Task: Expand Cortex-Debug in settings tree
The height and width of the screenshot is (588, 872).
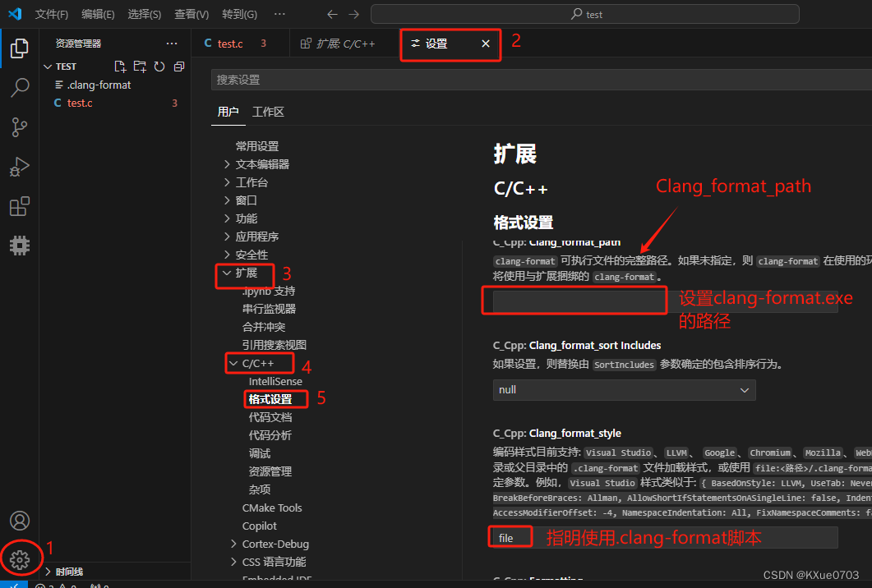Action: tap(233, 544)
